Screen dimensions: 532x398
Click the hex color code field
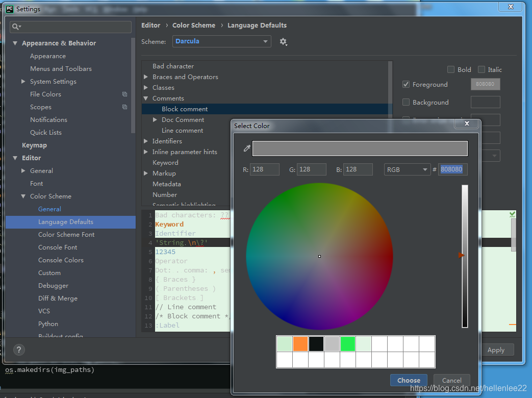(x=452, y=169)
